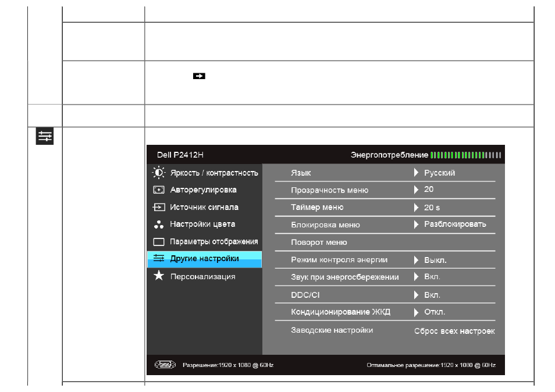Screen dimensions: 555x392
Task: Select Режим контроля энергии setting
Action: click(x=339, y=259)
